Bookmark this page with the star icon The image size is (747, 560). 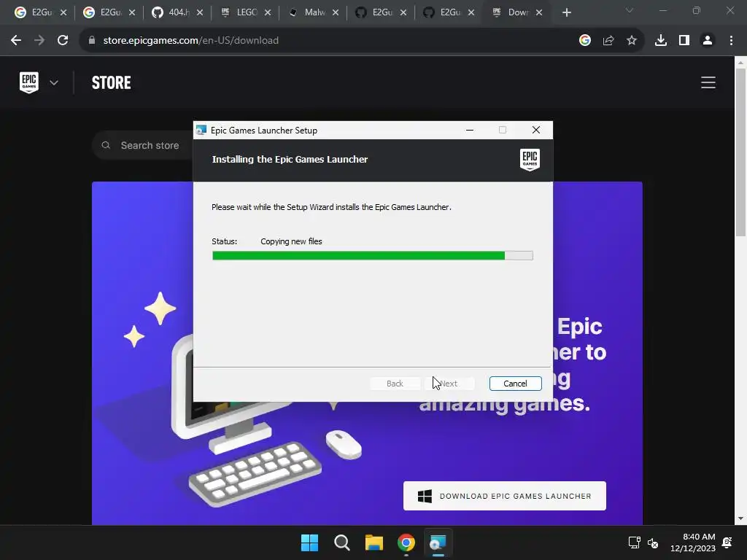tap(632, 41)
